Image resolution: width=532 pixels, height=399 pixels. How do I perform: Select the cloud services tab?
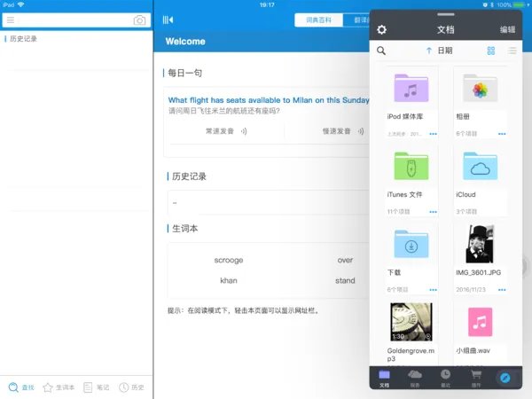point(415,378)
